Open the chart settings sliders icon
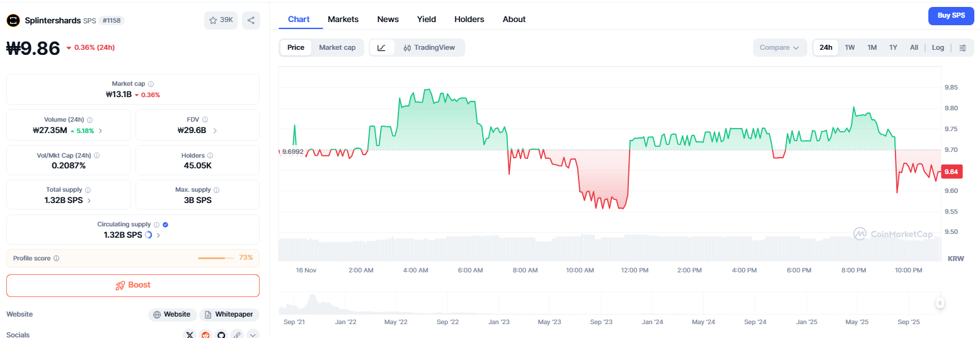 click(x=962, y=48)
